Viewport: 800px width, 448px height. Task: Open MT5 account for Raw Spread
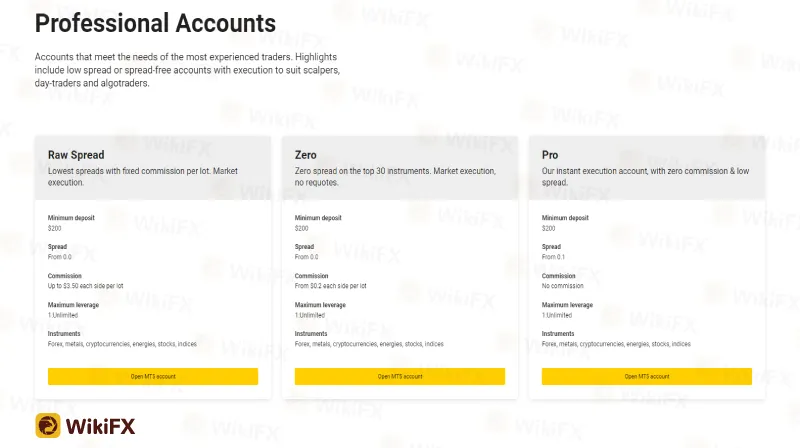(153, 377)
